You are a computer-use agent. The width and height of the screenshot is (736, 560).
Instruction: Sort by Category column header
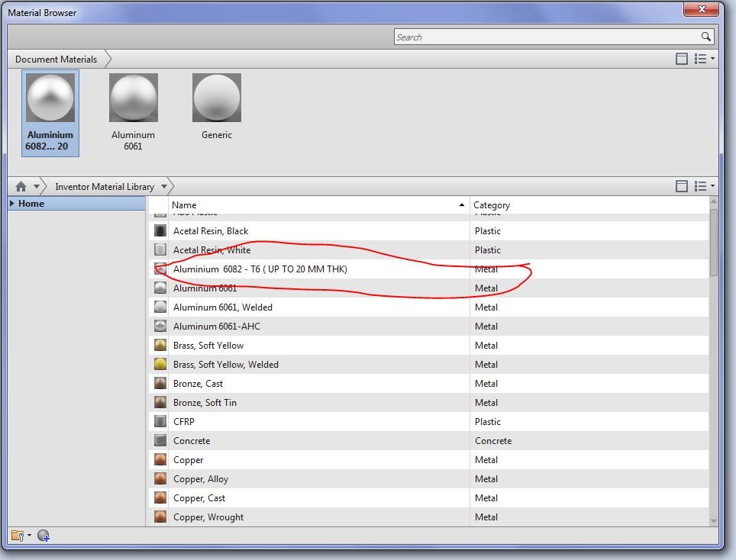589,205
